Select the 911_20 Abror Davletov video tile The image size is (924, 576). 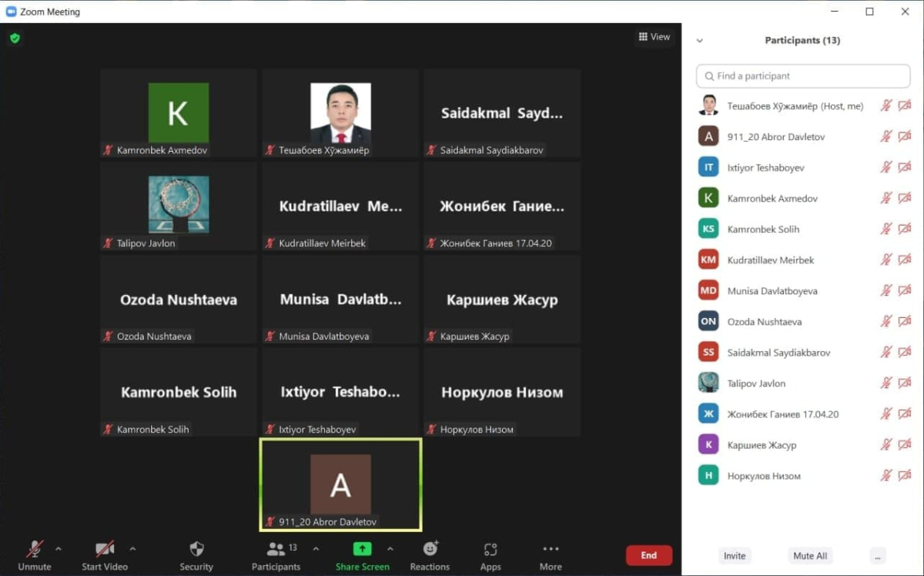point(340,485)
